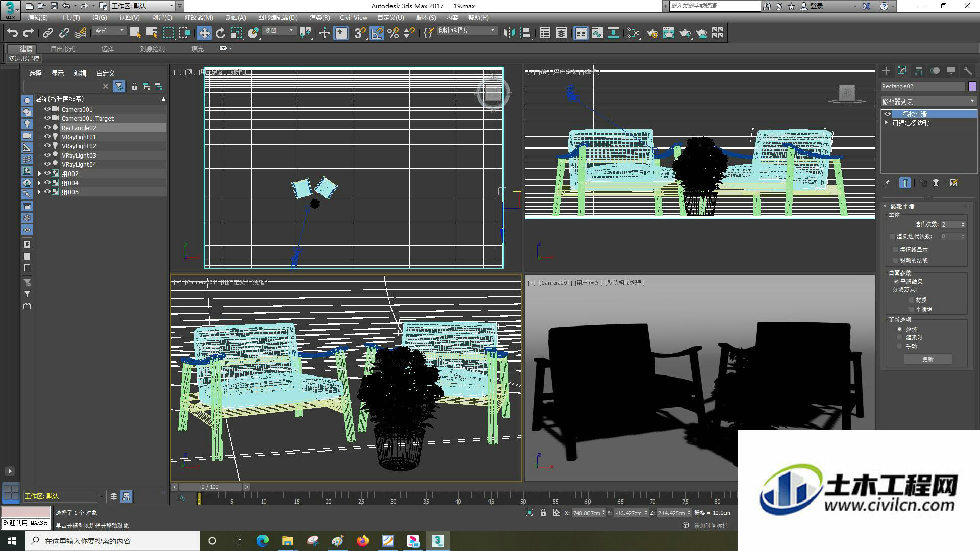The width and height of the screenshot is (980, 551).
Task: Toggle the Percent Snap button
Action: (393, 33)
